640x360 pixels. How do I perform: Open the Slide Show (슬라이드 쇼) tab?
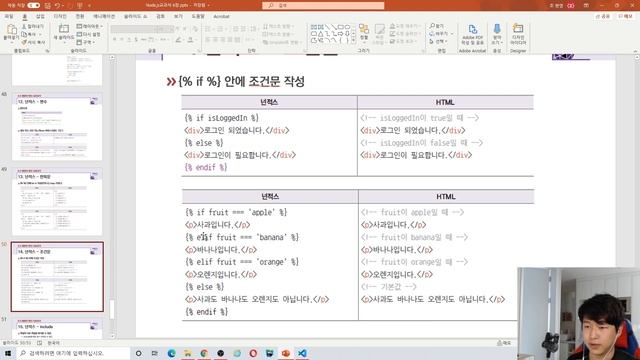click(x=135, y=16)
